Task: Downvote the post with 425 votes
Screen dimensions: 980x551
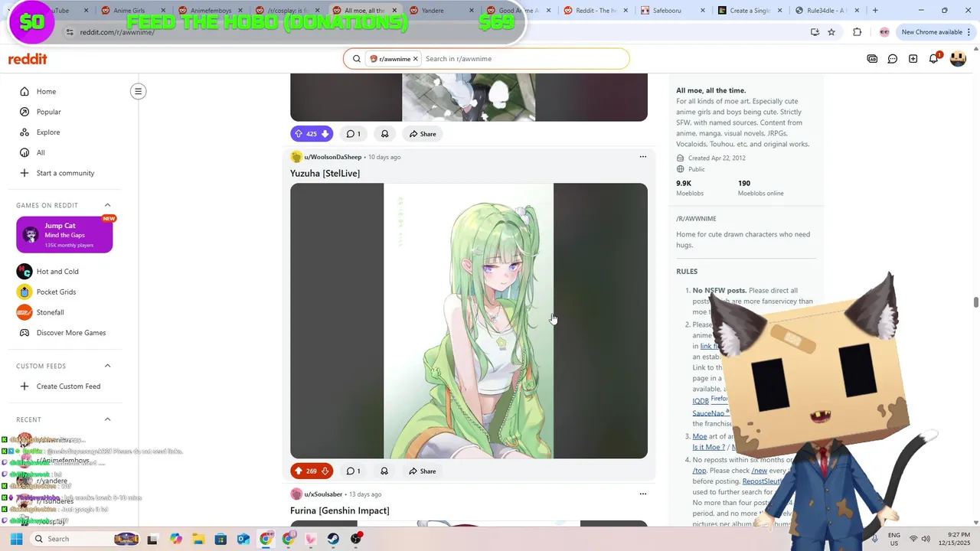Action: click(325, 134)
